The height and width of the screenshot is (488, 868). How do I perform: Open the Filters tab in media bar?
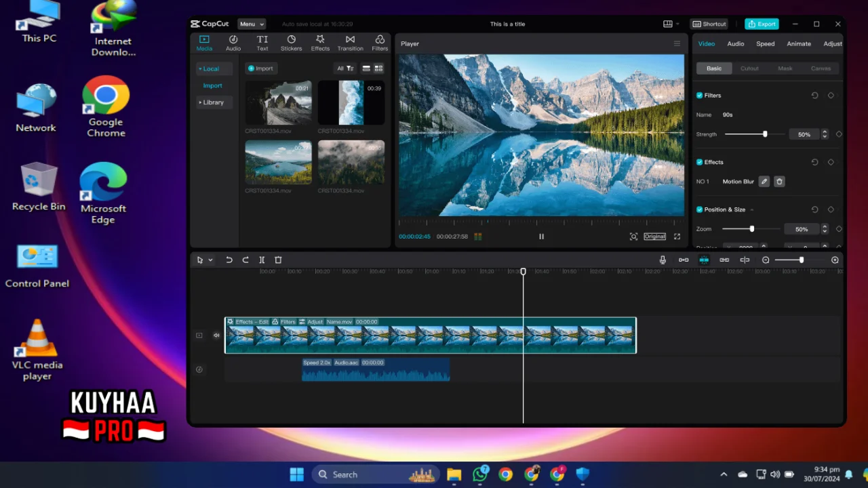click(380, 43)
